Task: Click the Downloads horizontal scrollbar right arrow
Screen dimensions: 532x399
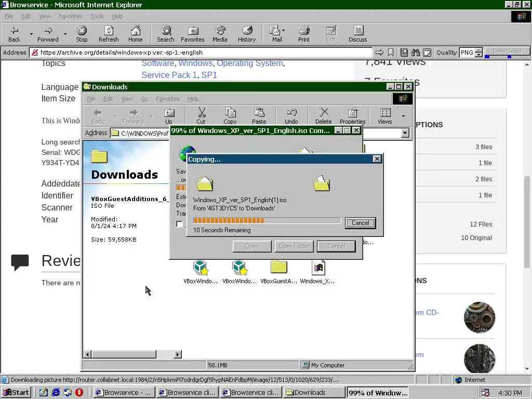Action: pyautogui.click(x=178, y=354)
